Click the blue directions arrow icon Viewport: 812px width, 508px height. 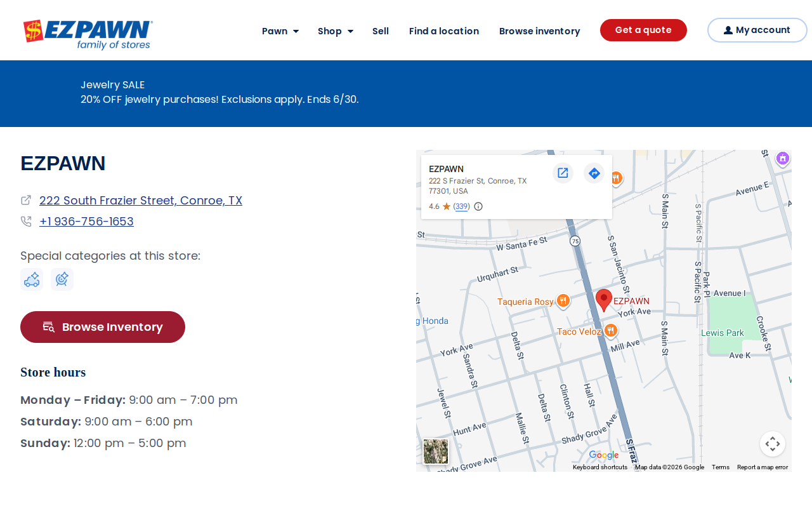click(x=594, y=173)
